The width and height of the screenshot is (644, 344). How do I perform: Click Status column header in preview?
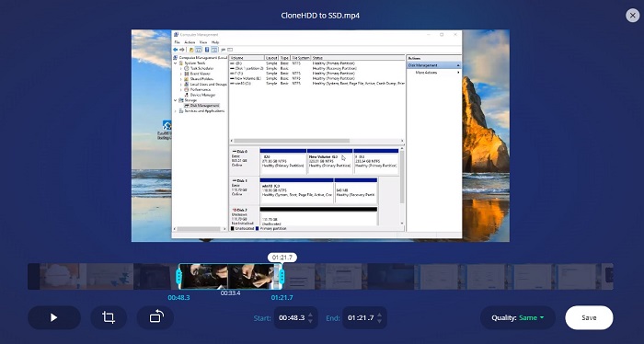pos(358,58)
